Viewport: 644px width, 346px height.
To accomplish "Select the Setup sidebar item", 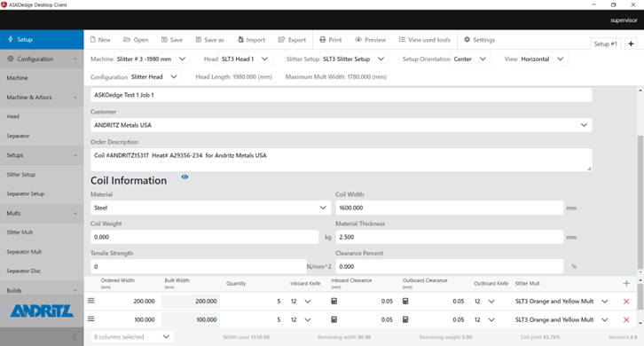I will [x=42, y=39].
